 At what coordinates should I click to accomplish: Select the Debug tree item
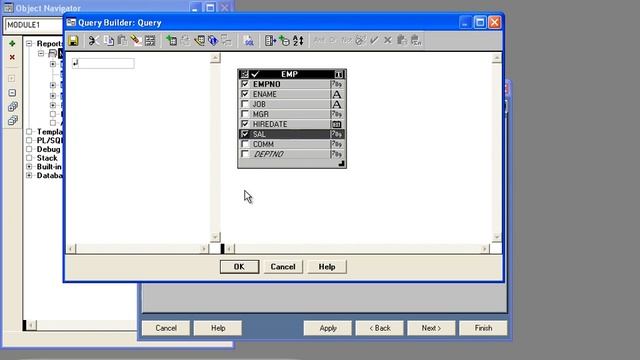[49, 149]
